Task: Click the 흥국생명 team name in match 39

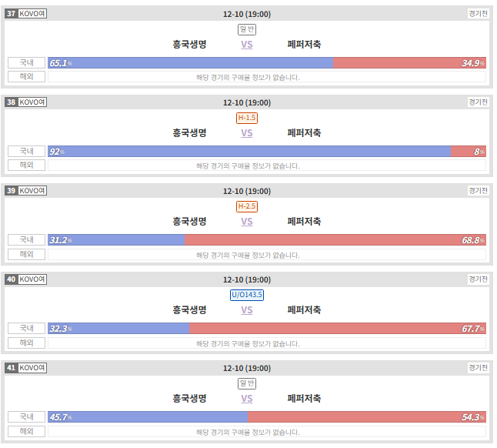Action: point(189,221)
